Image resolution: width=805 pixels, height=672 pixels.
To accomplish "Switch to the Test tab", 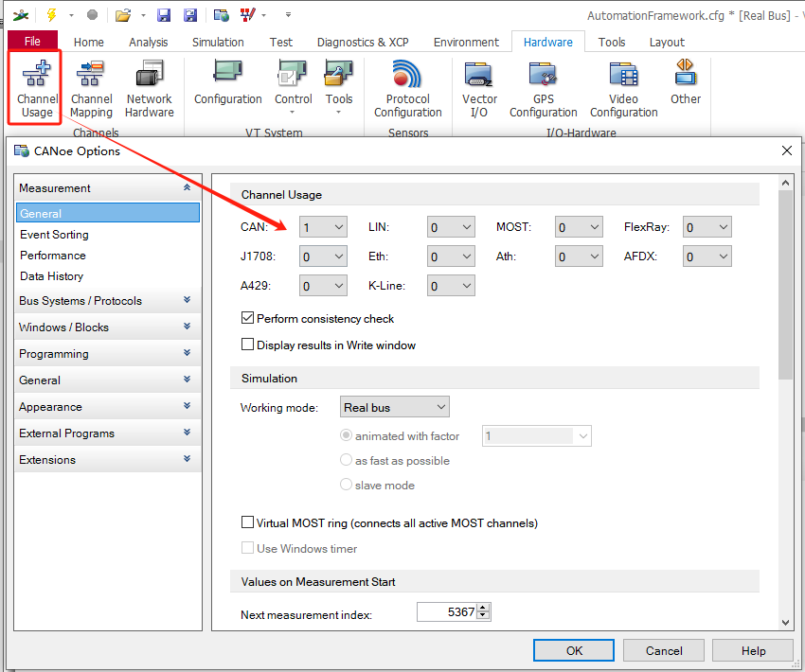I will (x=281, y=42).
